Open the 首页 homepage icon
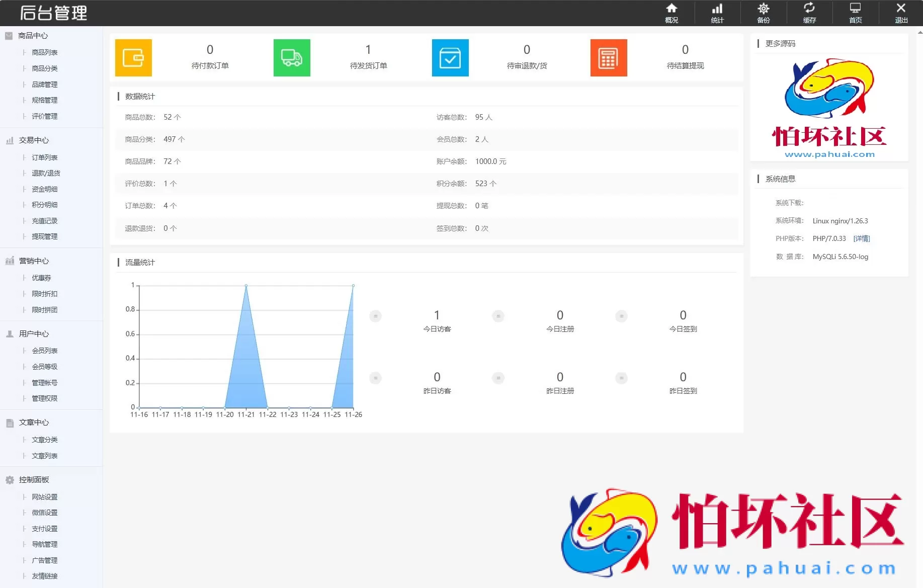The height and width of the screenshot is (588, 923). pyautogui.click(x=855, y=13)
